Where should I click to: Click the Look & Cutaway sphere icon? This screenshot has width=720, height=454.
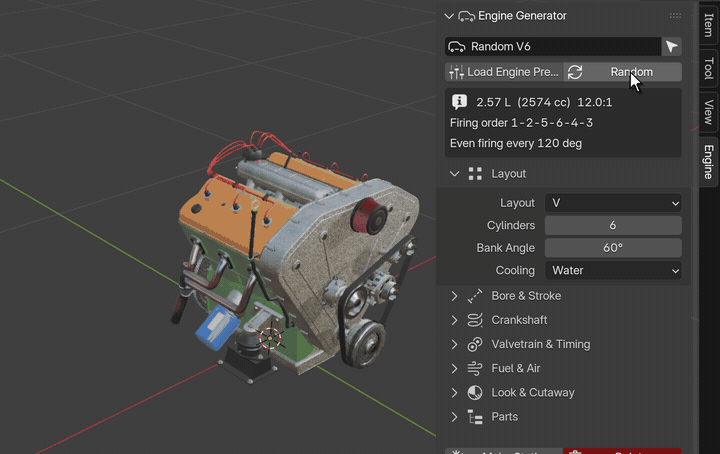click(x=475, y=393)
